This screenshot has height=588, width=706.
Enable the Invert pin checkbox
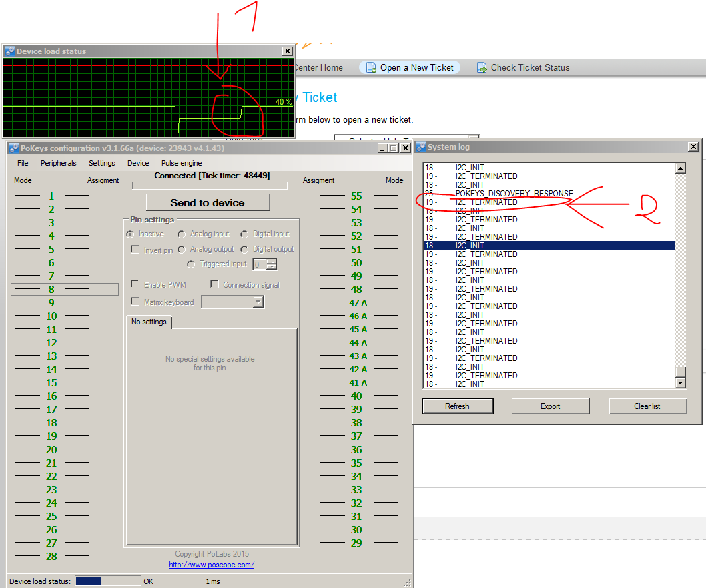pyautogui.click(x=135, y=250)
